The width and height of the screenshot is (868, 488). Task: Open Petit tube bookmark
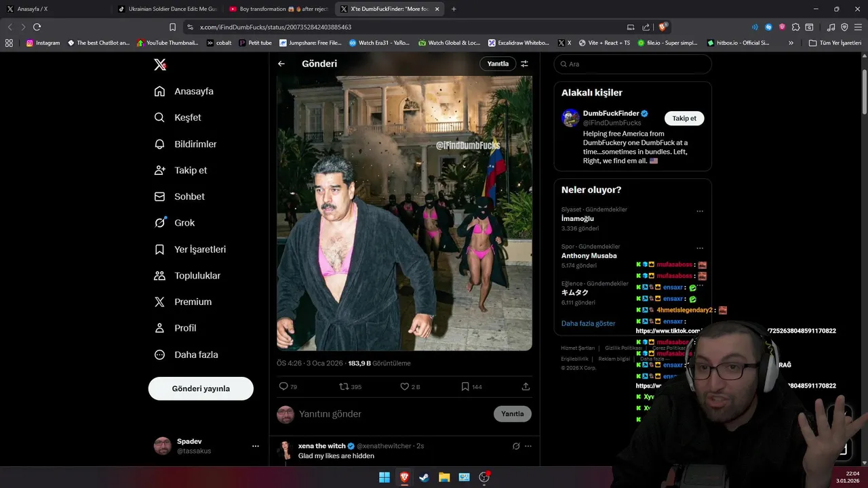[x=256, y=43]
